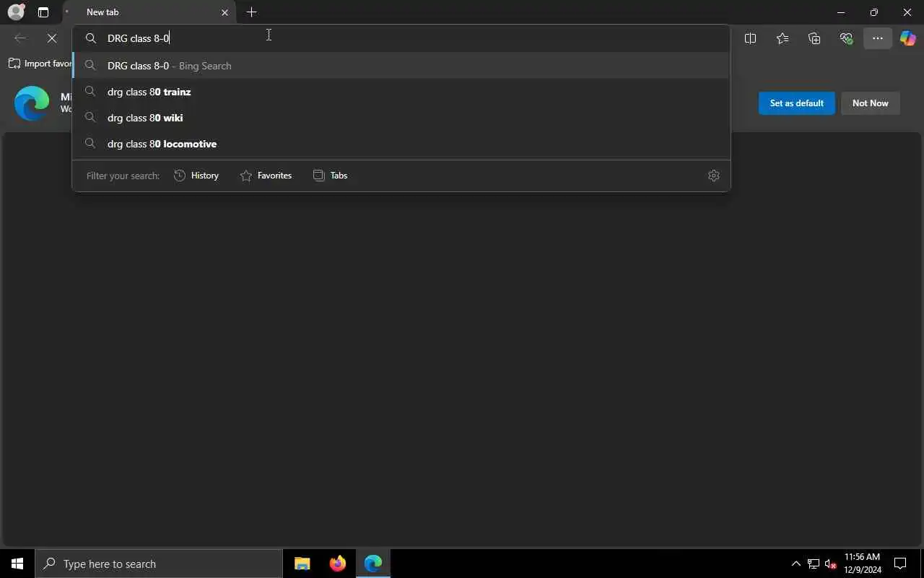Select the New tab tab
The image size is (924, 578).
pyautogui.click(x=149, y=12)
